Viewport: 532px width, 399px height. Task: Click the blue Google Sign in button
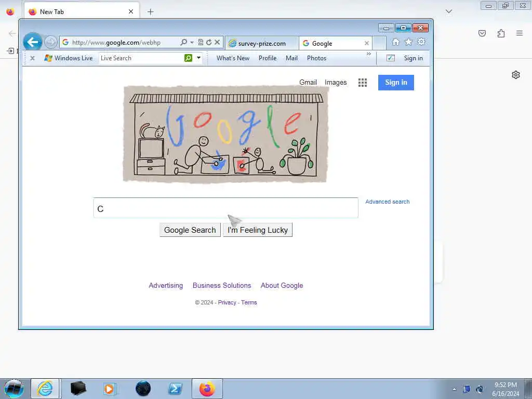coord(396,83)
